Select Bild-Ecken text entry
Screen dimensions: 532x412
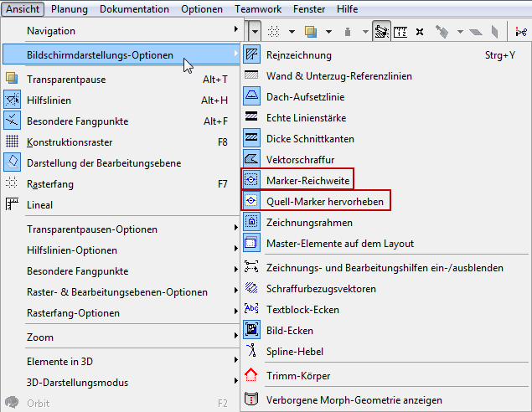(x=289, y=330)
